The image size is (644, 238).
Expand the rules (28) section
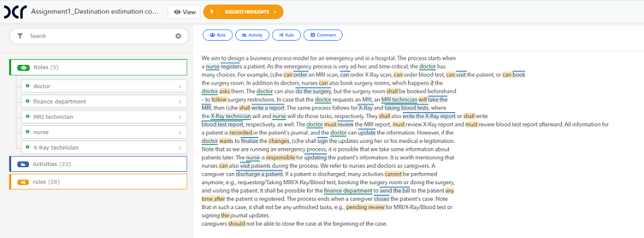tap(98, 182)
